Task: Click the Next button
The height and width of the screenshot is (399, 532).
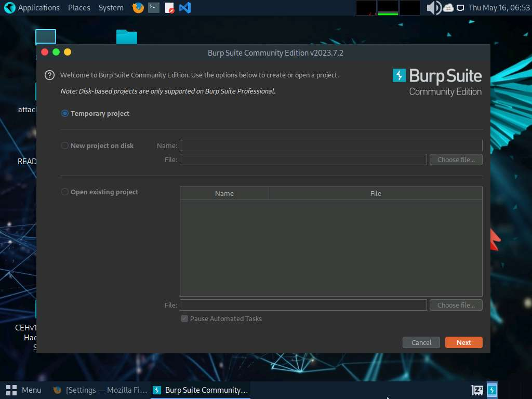Action: coord(463,342)
